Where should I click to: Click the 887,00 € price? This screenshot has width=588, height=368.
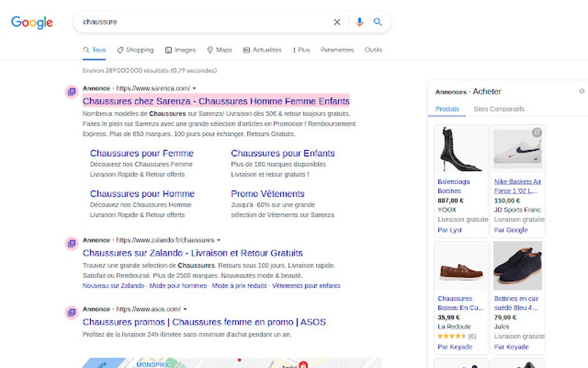click(450, 200)
